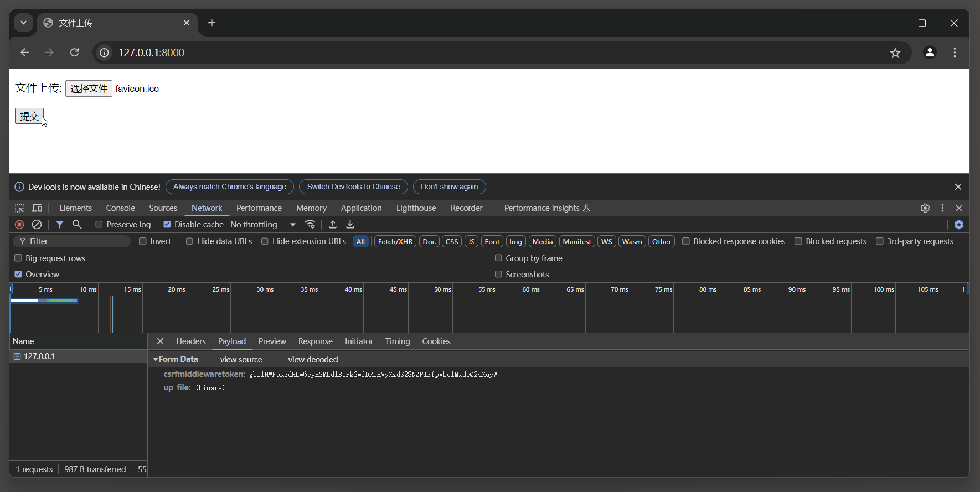Open the No throttling dropdown

(263, 225)
